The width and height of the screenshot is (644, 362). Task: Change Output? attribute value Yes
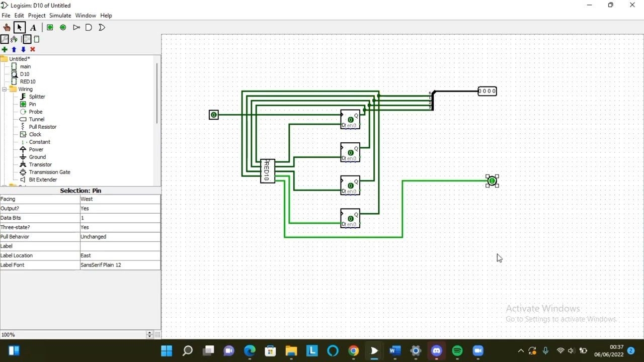120,208
